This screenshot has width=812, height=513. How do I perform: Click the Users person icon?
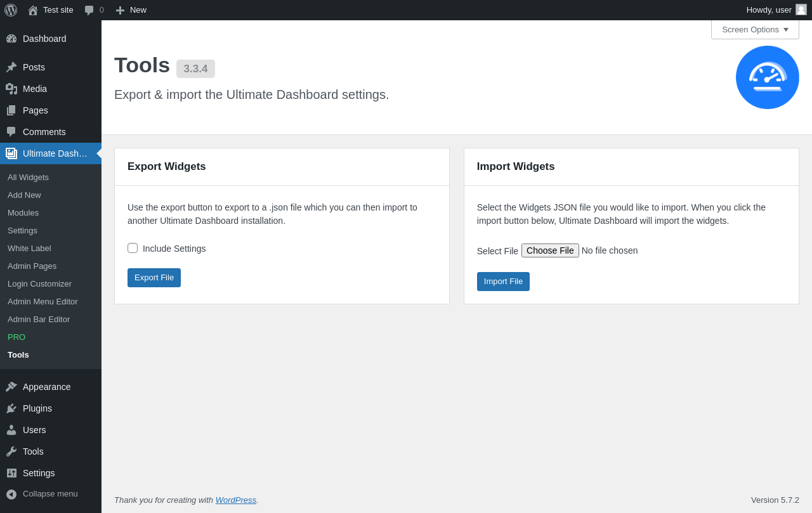[11, 430]
